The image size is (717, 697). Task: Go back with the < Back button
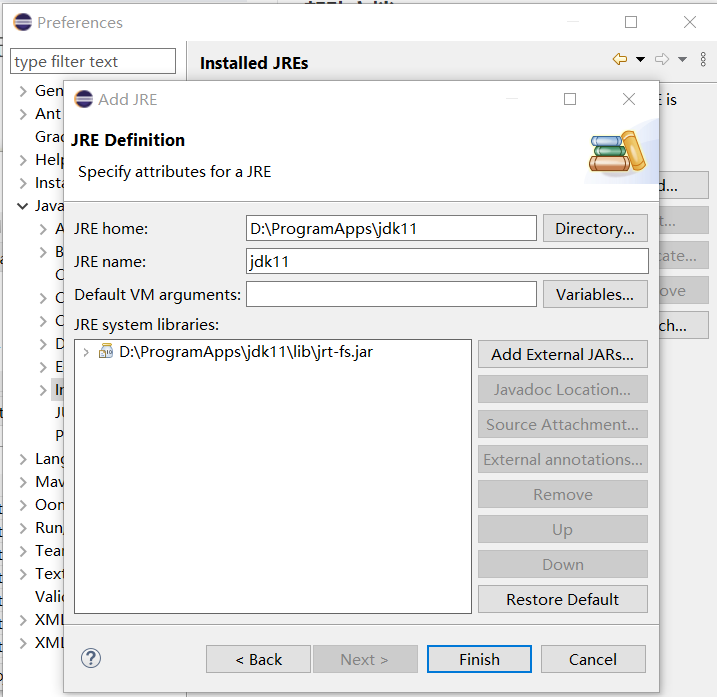(x=258, y=659)
